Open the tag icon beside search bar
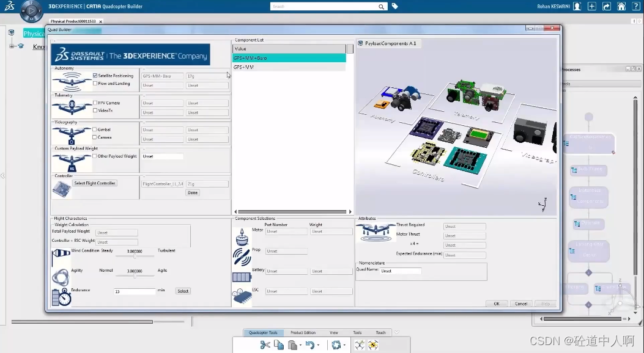644x353 pixels. pyautogui.click(x=394, y=6)
